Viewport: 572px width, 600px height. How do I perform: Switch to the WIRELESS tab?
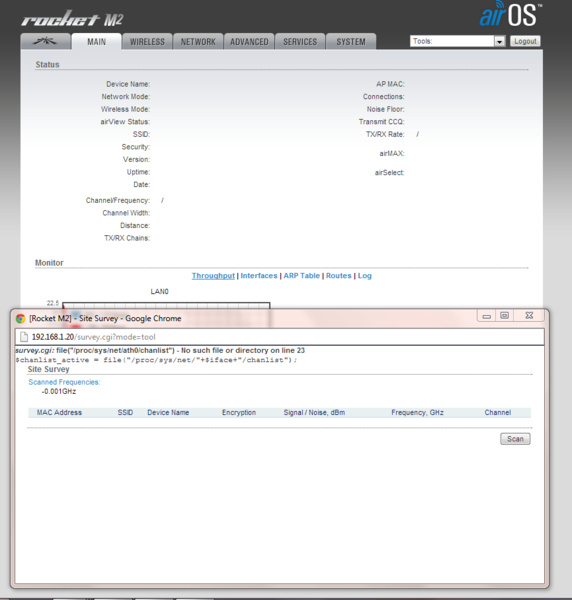point(147,42)
